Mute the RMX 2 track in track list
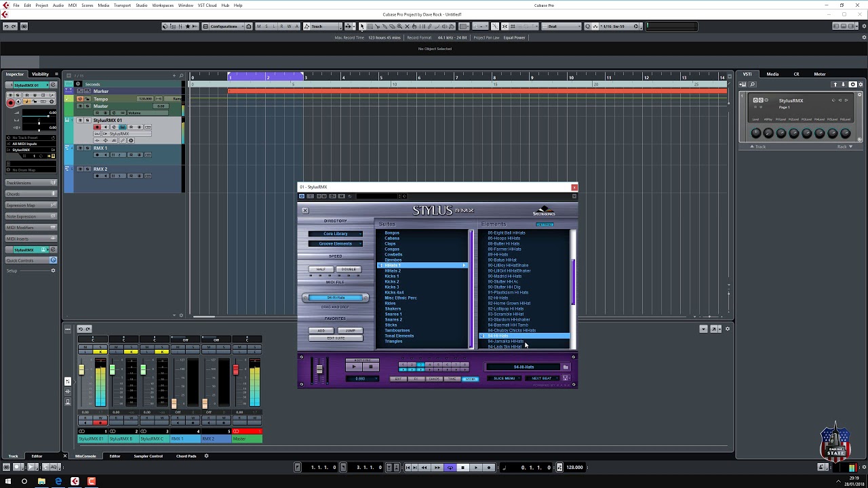Screen dimensions: 868x488 point(80,169)
